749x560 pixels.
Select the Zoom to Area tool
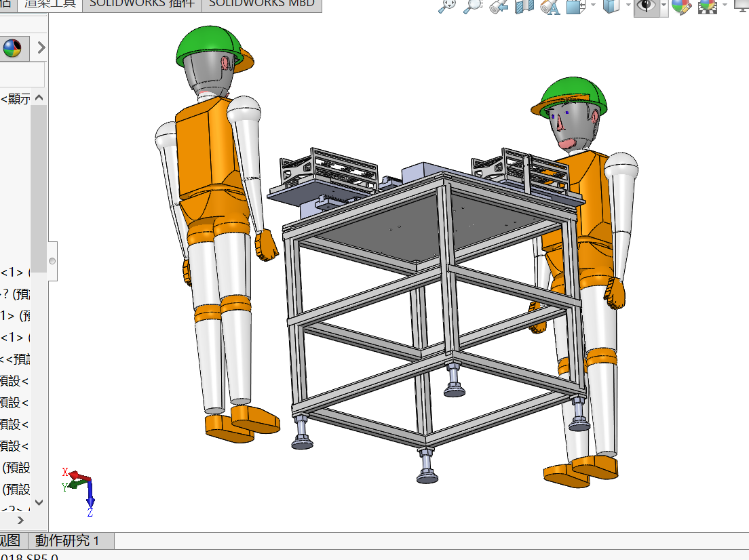coord(473,6)
